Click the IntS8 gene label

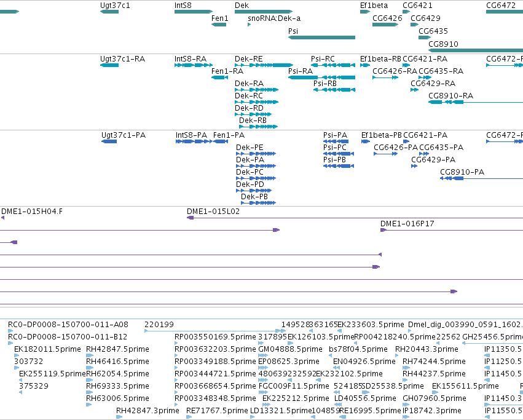[183, 6]
